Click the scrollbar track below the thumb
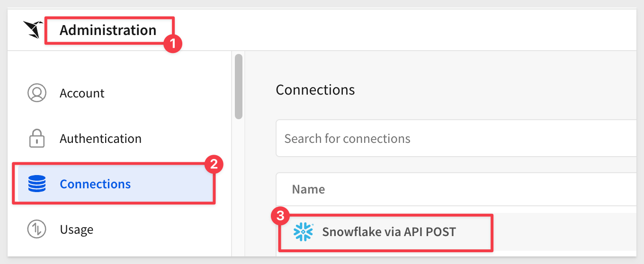Image resolution: width=644 pixels, height=264 pixels. click(x=239, y=187)
